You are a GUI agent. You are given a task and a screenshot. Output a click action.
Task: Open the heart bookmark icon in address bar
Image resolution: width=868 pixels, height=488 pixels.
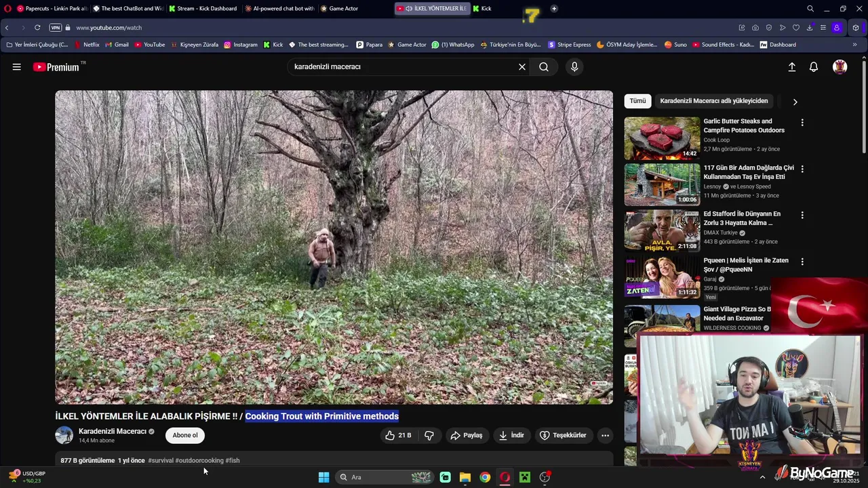click(795, 28)
